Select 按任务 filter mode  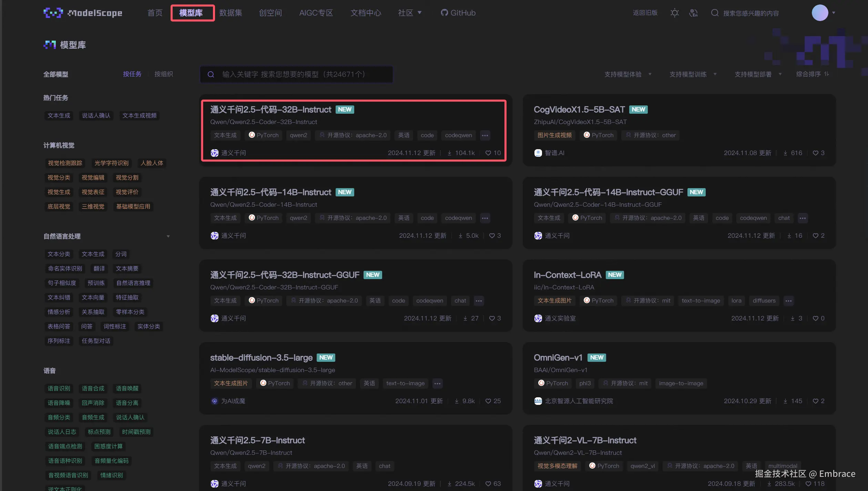coord(132,74)
